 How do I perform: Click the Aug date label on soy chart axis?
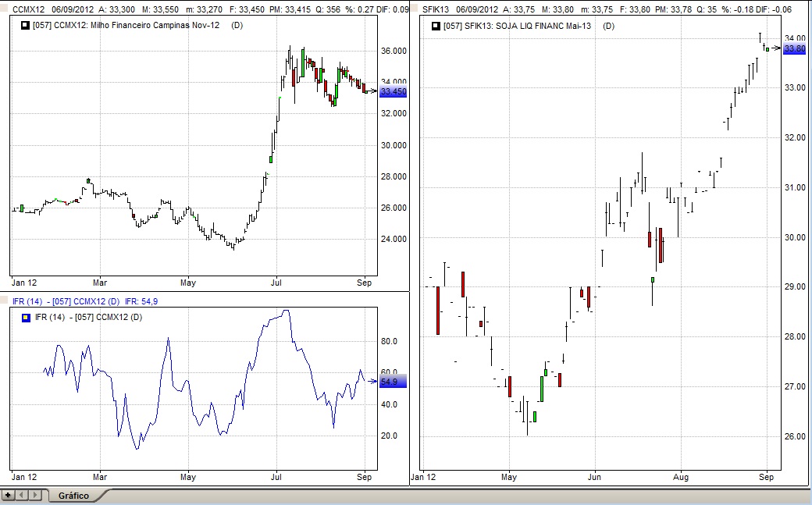(681, 475)
